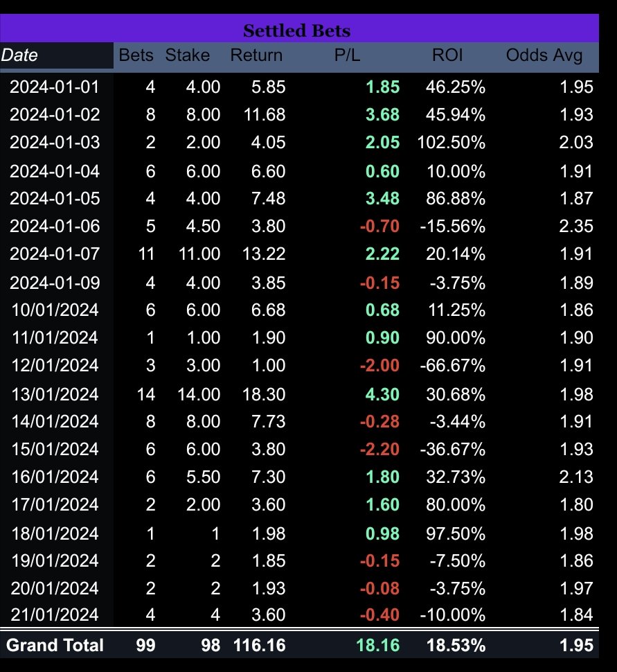Click the Grand Total return 116.16
This screenshot has height=672, width=617.
(259, 645)
